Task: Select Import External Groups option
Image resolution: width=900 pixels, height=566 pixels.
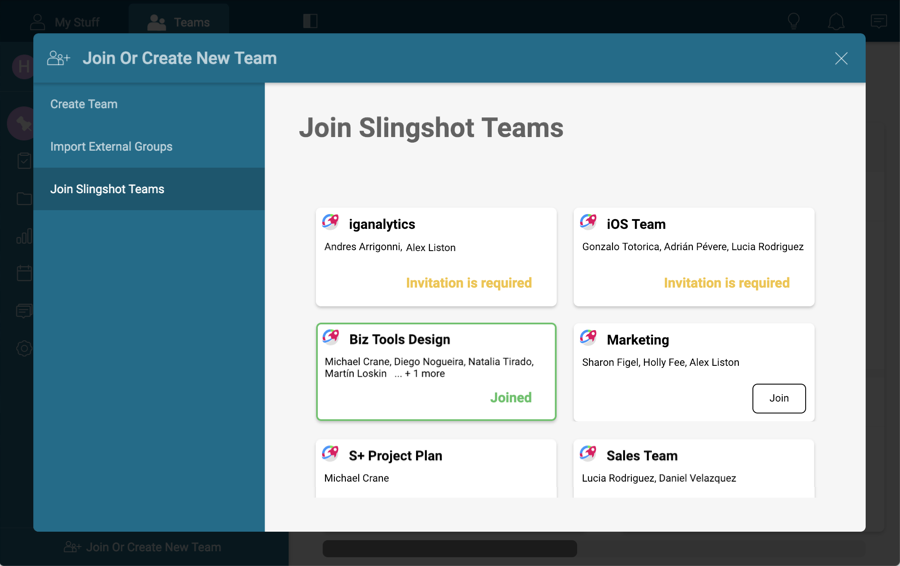Action: tap(111, 147)
